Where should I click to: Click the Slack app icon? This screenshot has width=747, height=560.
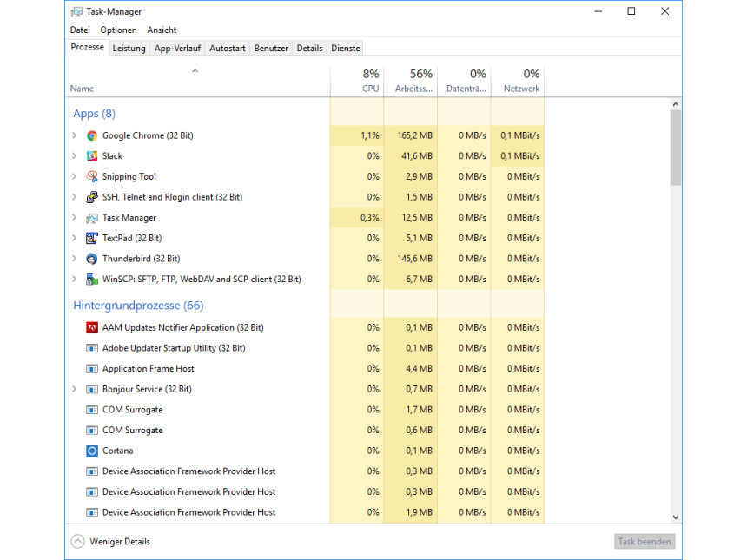point(92,156)
